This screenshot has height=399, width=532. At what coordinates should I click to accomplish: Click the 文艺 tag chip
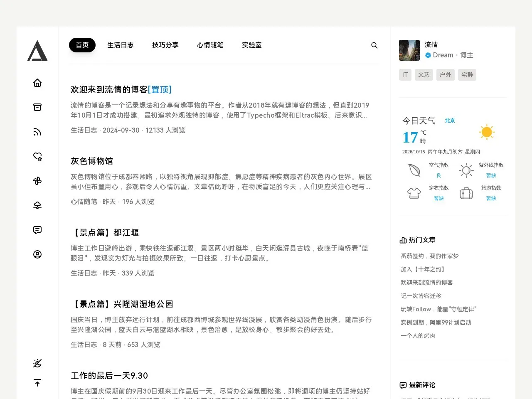point(424,75)
